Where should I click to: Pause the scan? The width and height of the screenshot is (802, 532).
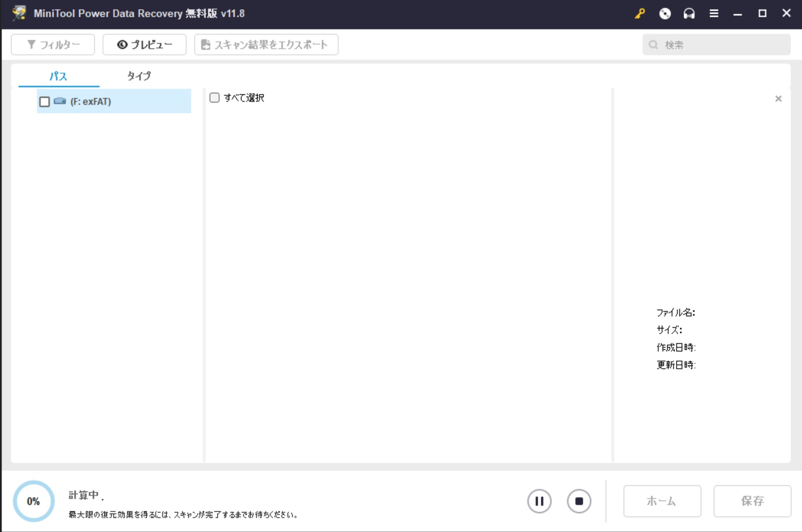[539, 501]
